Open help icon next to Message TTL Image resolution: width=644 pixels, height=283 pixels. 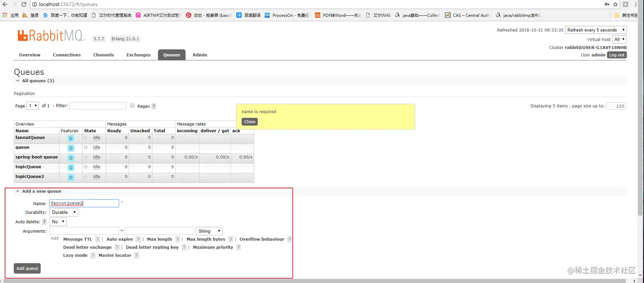tap(98, 239)
